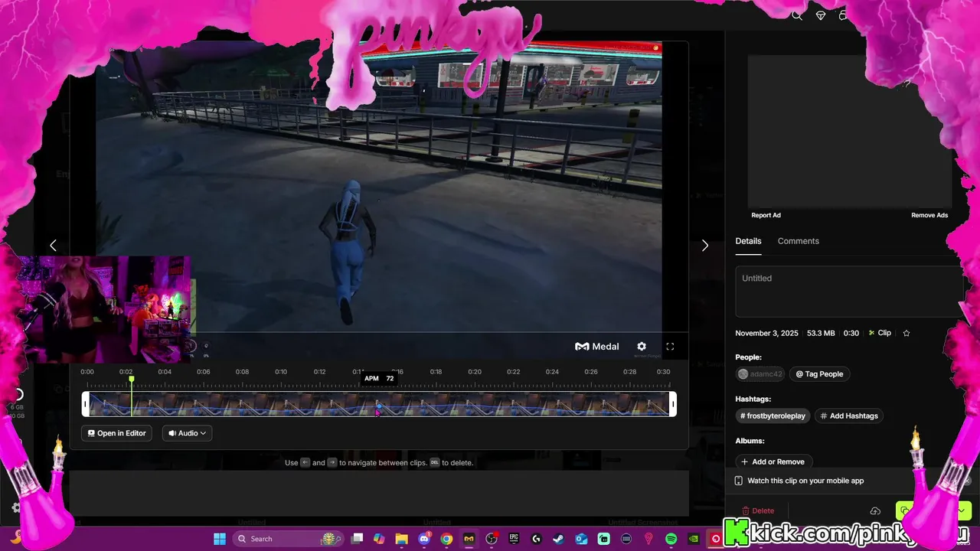980x551 pixels.
Task: Switch to the Comments tab
Action: pos(798,241)
